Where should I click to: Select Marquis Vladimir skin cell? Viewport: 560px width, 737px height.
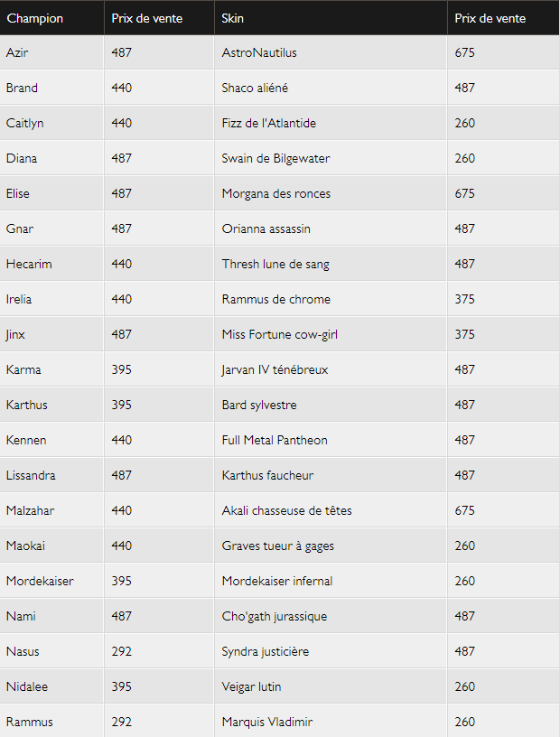click(x=331, y=722)
